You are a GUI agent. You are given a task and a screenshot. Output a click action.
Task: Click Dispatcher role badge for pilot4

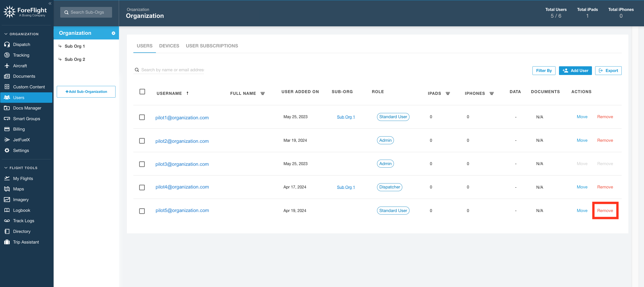[389, 187]
